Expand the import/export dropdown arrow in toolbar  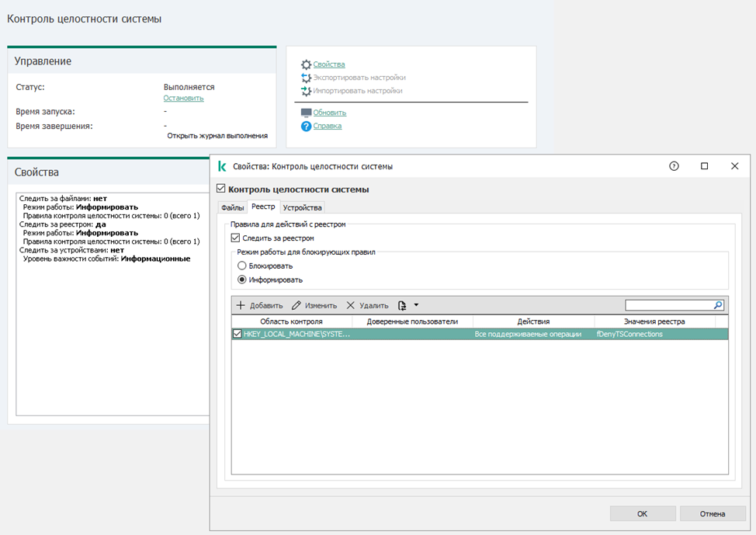click(x=416, y=305)
